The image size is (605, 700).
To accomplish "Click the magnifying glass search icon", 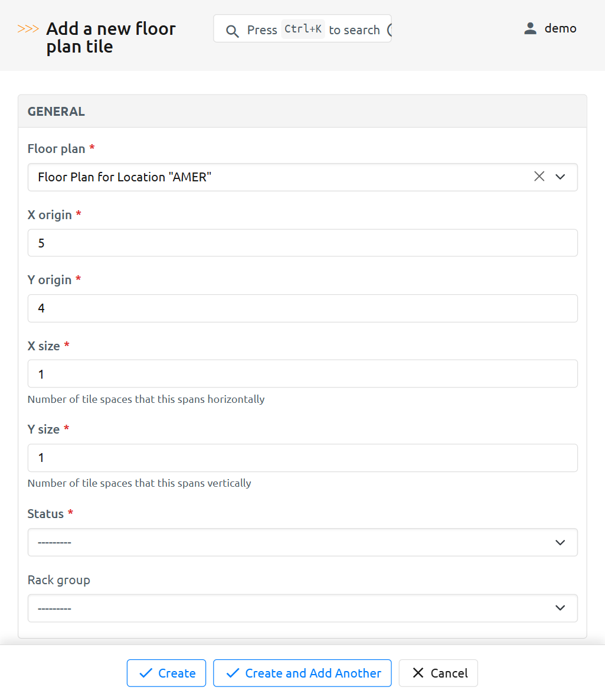I will (233, 31).
